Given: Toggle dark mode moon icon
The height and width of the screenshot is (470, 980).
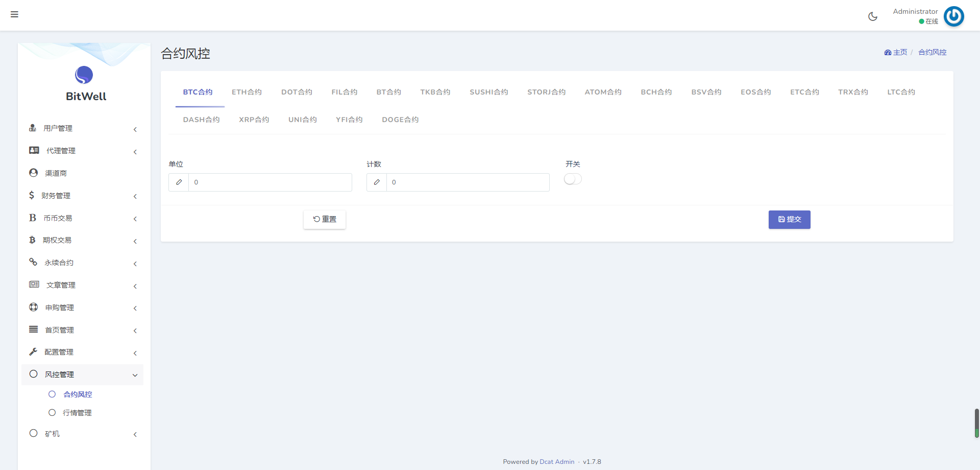Looking at the screenshot, I should 873,16.
